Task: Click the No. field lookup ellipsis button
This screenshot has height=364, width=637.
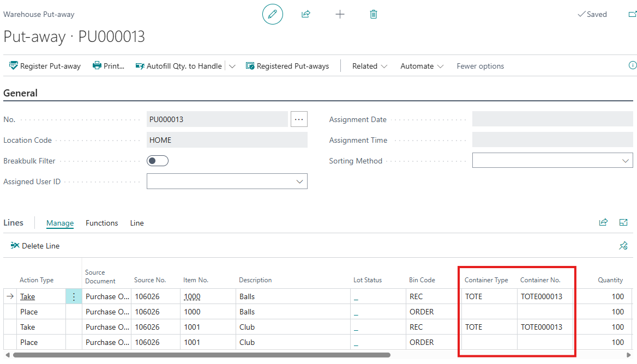Action: [299, 119]
